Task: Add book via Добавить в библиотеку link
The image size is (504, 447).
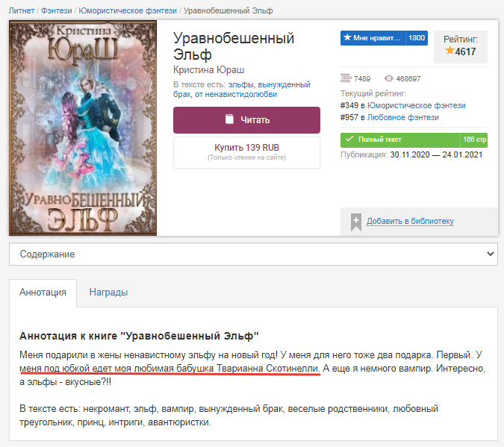Action: [x=410, y=221]
